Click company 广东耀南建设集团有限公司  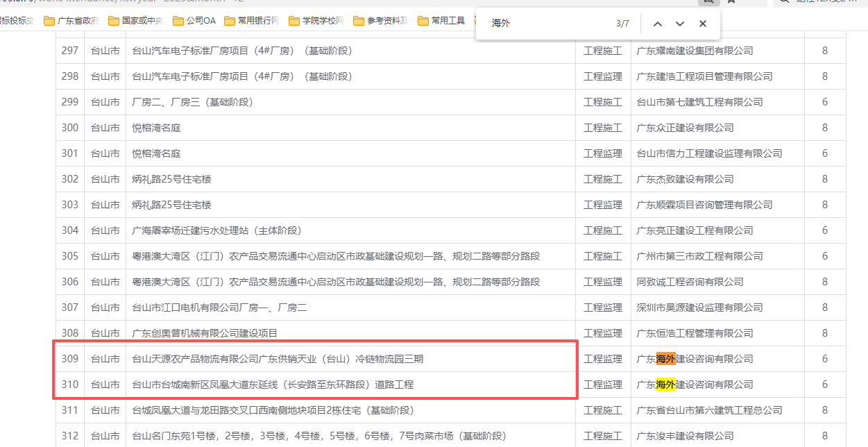(x=695, y=51)
